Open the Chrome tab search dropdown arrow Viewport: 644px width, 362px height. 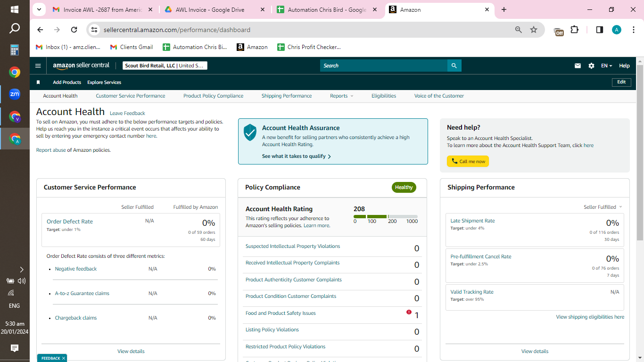[x=39, y=9]
